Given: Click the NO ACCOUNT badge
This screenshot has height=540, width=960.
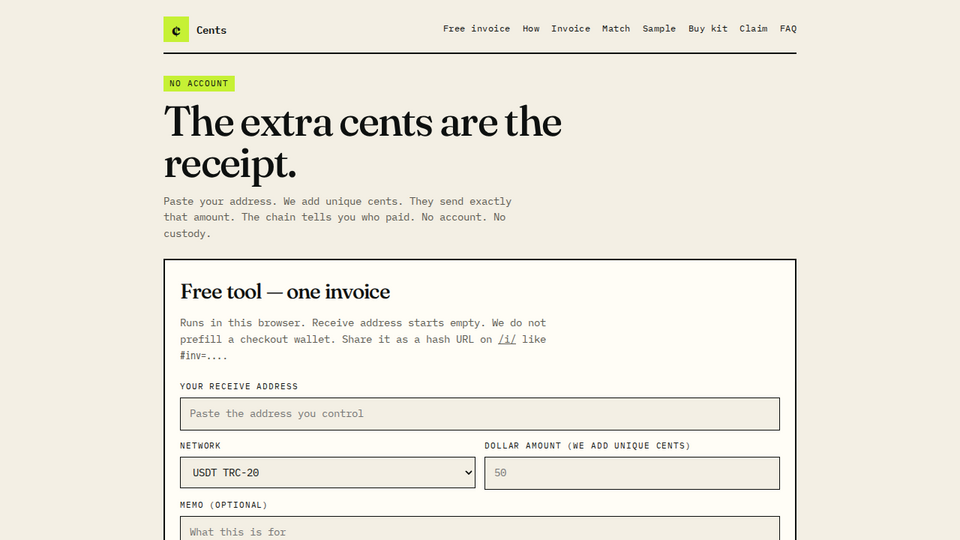Looking at the screenshot, I should [199, 83].
